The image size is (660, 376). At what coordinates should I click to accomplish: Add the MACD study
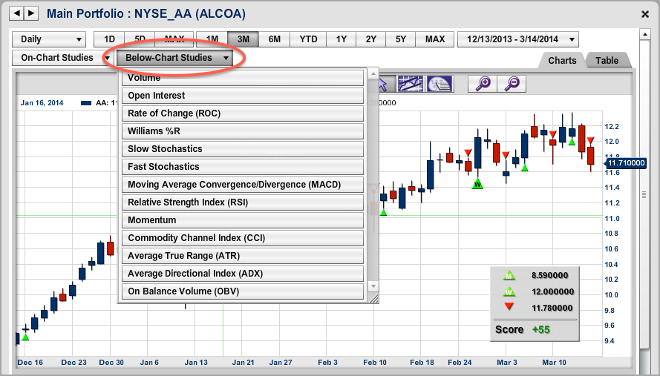pyautogui.click(x=243, y=184)
